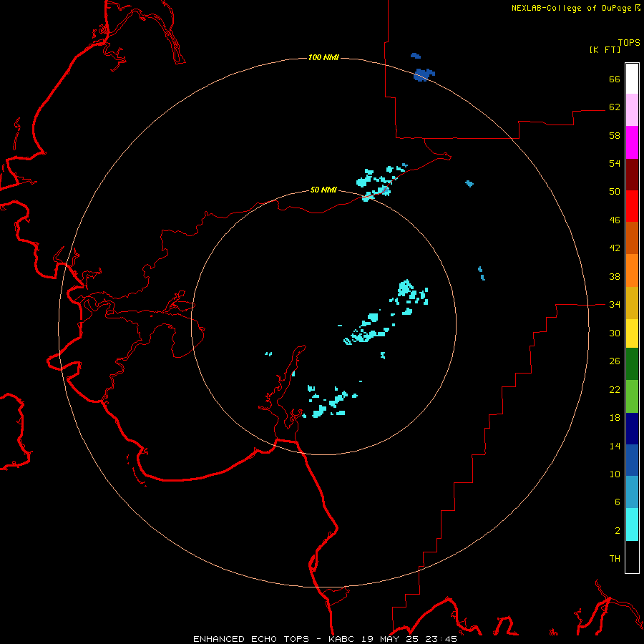Screen dimensions: 644x644
Task: Click the 22 legend value
Action: [615, 389]
